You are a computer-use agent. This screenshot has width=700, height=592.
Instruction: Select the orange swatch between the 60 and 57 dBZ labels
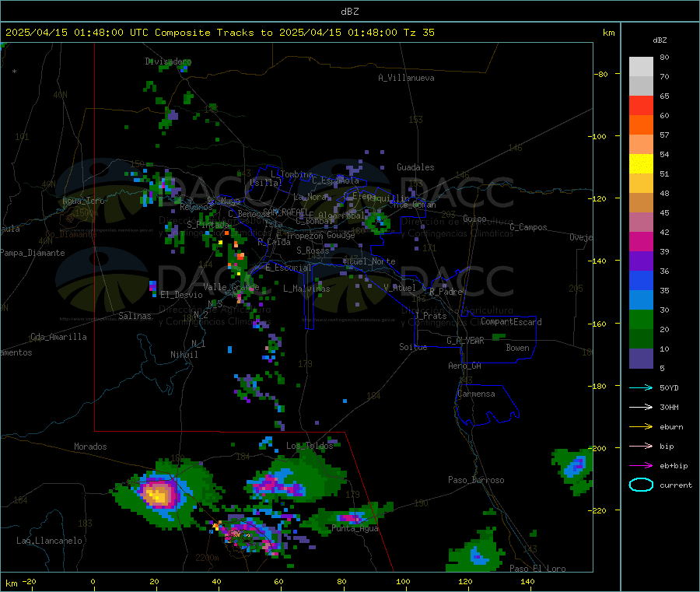click(x=641, y=125)
